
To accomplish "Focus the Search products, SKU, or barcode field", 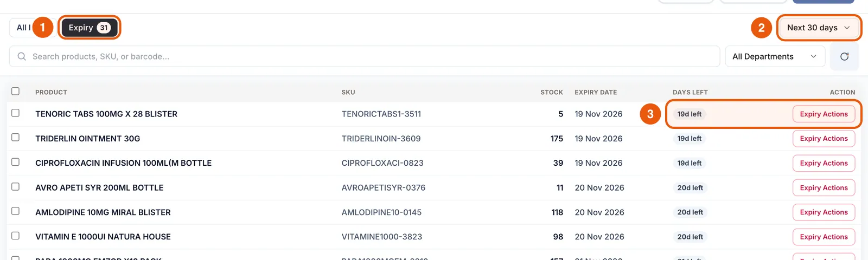I will click(365, 56).
